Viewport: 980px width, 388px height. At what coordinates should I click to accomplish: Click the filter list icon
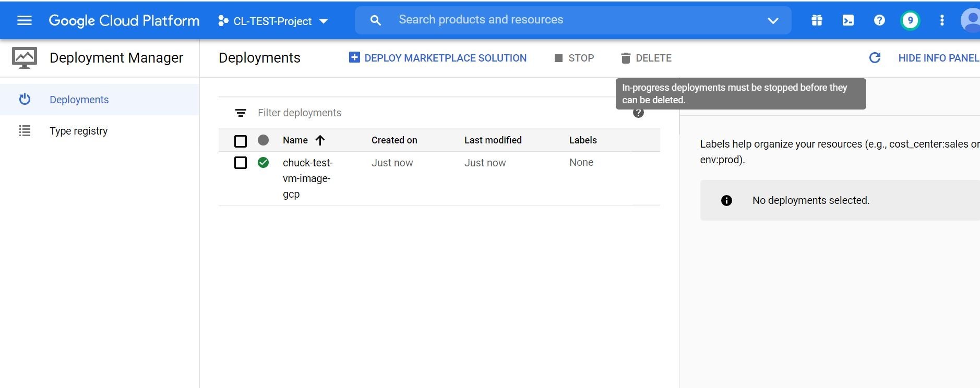241,113
